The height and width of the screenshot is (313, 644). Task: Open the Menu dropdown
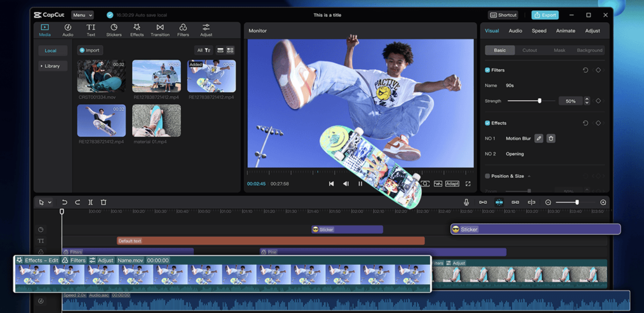point(82,15)
